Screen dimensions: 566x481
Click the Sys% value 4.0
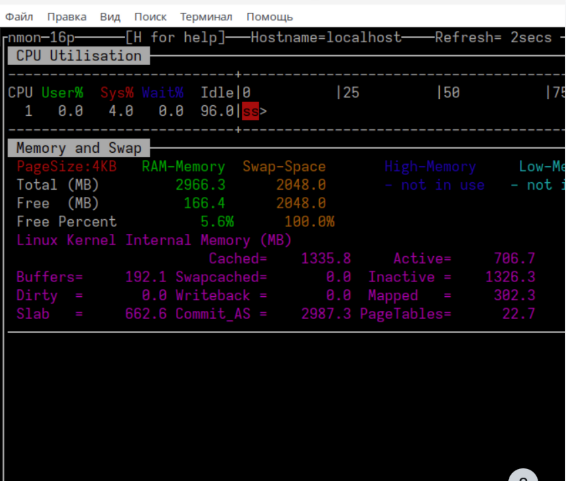121,111
